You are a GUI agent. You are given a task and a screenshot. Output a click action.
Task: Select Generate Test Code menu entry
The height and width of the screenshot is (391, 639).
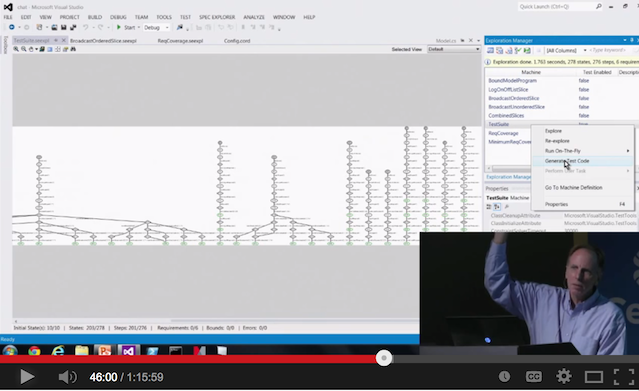click(x=567, y=161)
